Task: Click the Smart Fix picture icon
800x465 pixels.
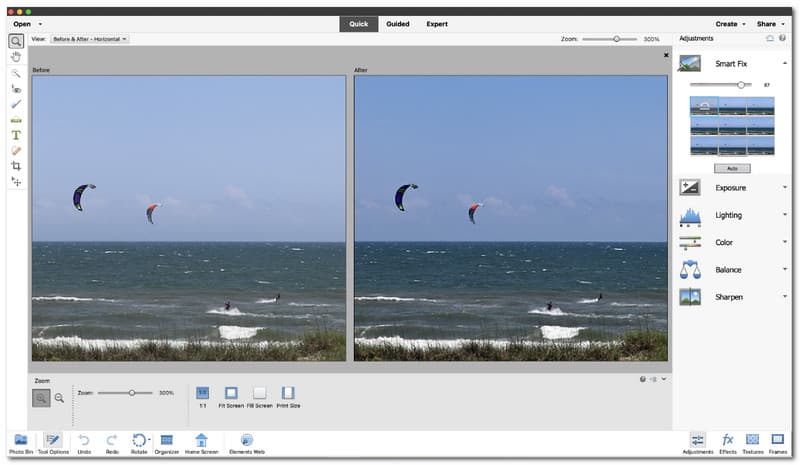Action: click(690, 64)
